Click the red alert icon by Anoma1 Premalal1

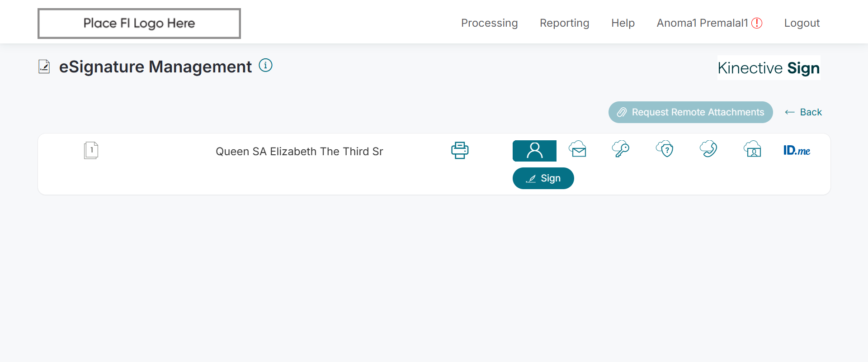757,23
